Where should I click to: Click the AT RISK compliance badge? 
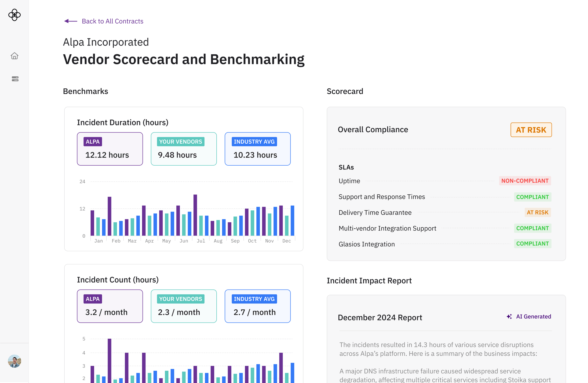531,130
